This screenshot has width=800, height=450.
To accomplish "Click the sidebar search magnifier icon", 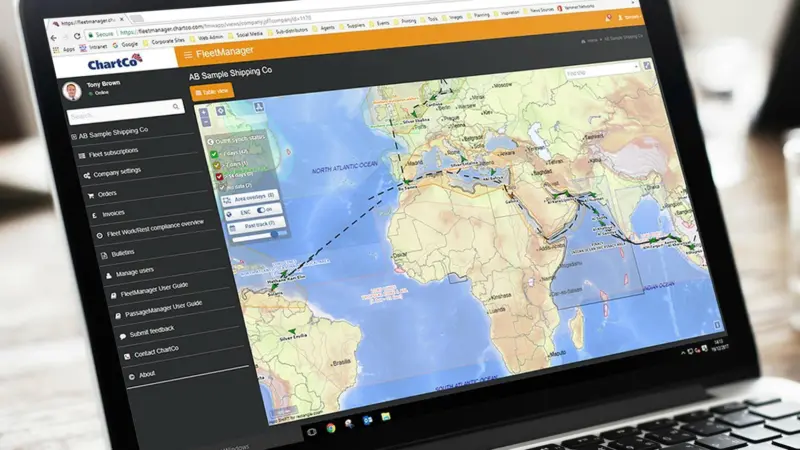I will [176, 106].
